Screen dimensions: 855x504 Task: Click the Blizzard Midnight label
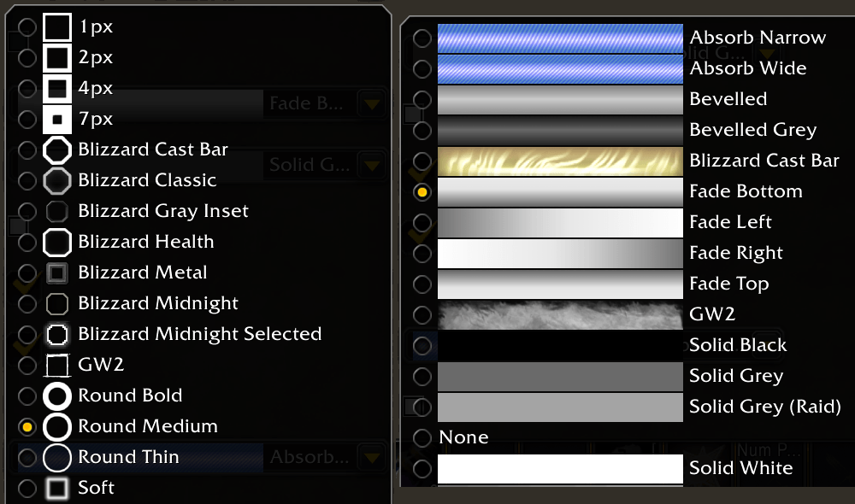158,303
